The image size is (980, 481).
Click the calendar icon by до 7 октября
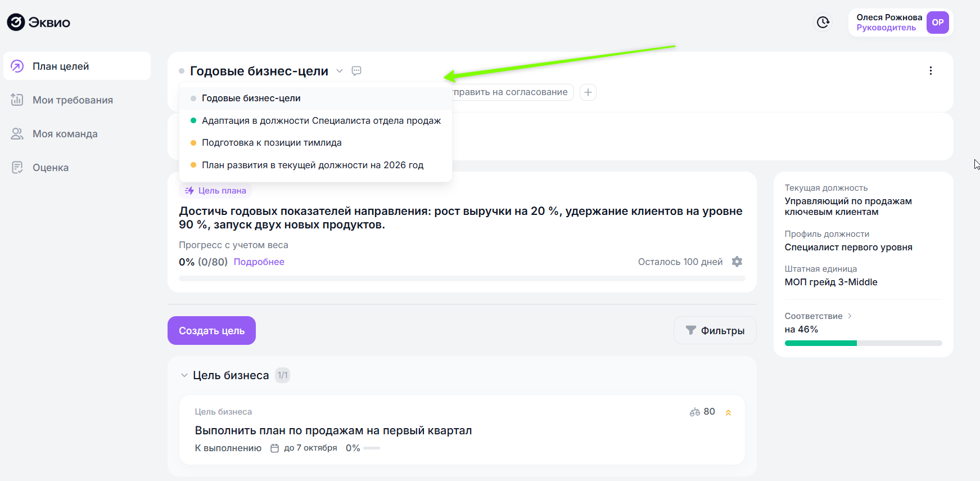point(275,448)
